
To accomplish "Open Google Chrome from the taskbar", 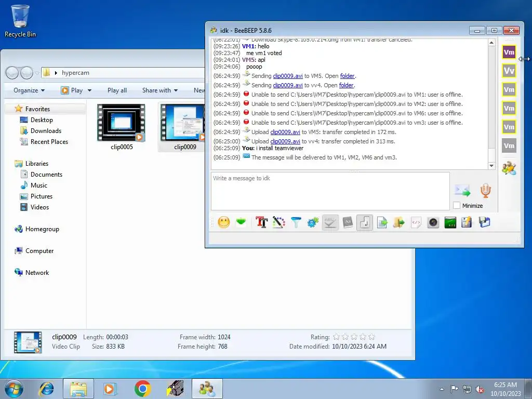I will pos(143,389).
